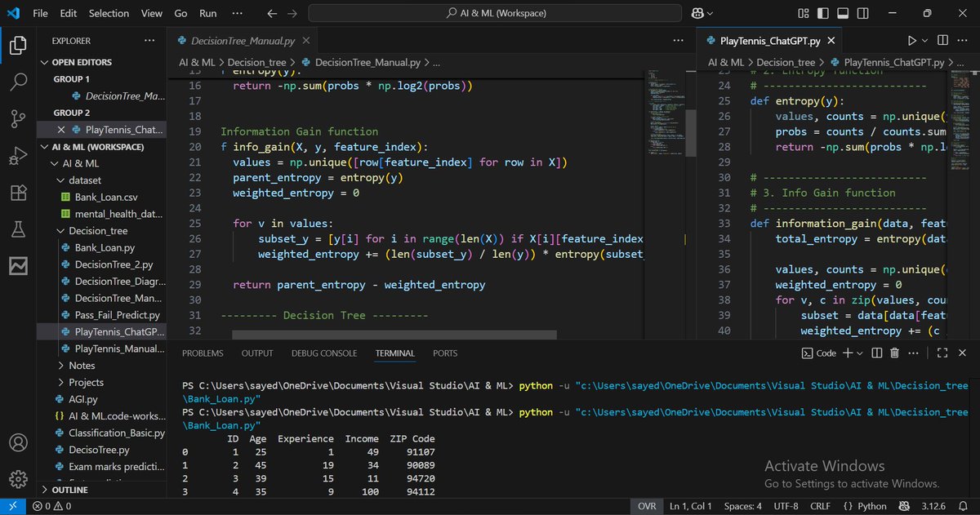
Task: Click the notifications bell in status bar
Action: (964, 506)
